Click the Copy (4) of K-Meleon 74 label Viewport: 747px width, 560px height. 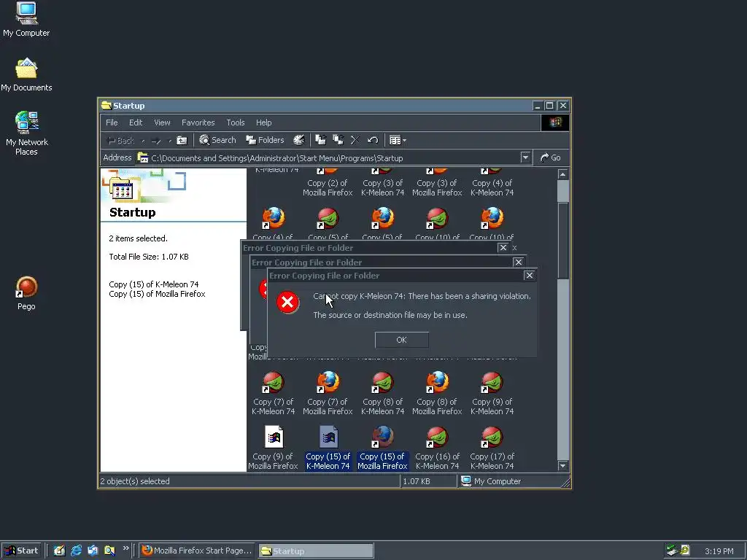pos(492,188)
